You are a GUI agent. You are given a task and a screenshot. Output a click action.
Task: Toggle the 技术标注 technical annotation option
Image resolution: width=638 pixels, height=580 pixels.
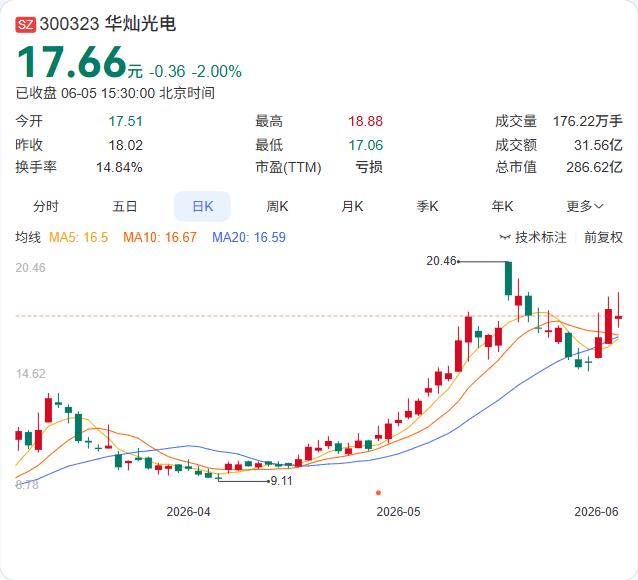[x=541, y=237]
